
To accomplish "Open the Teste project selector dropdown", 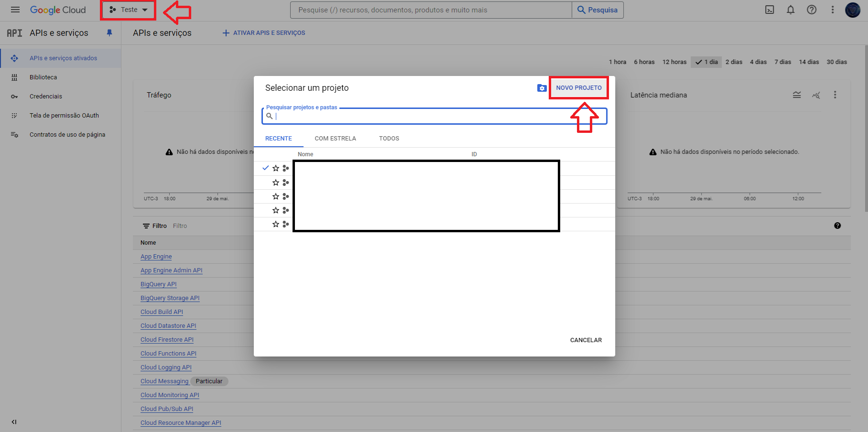I will [128, 10].
